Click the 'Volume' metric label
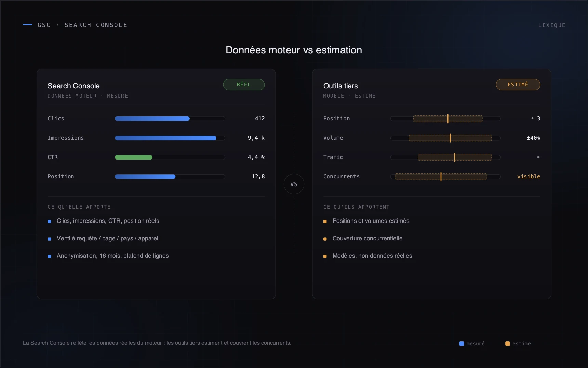This screenshot has height=368, width=588. 333,138
